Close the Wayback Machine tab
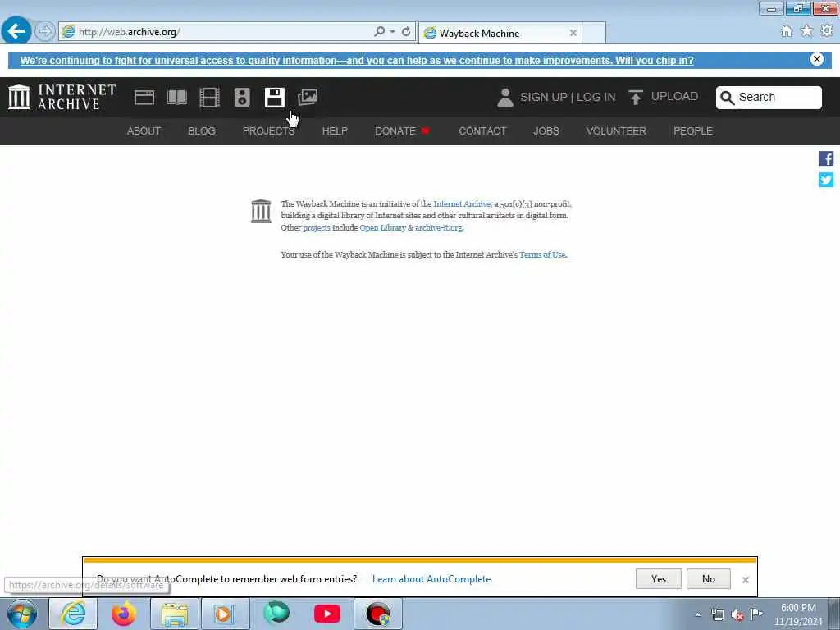The width and height of the screenshot is (840, 630). pyautogui.click(x=573, y=33)
